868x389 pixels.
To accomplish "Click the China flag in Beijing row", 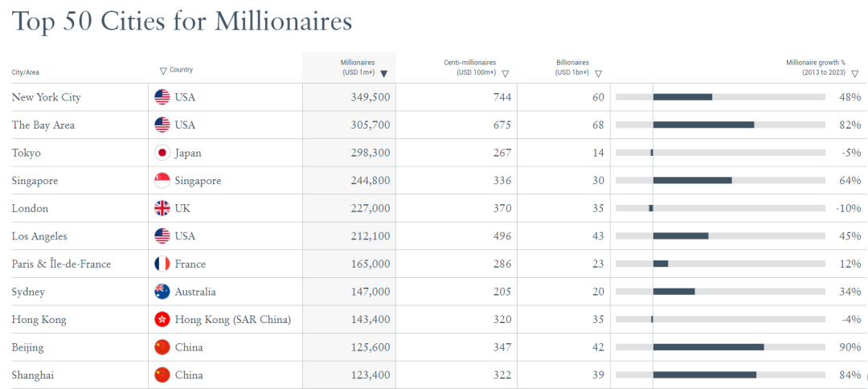I will point(162,347).
